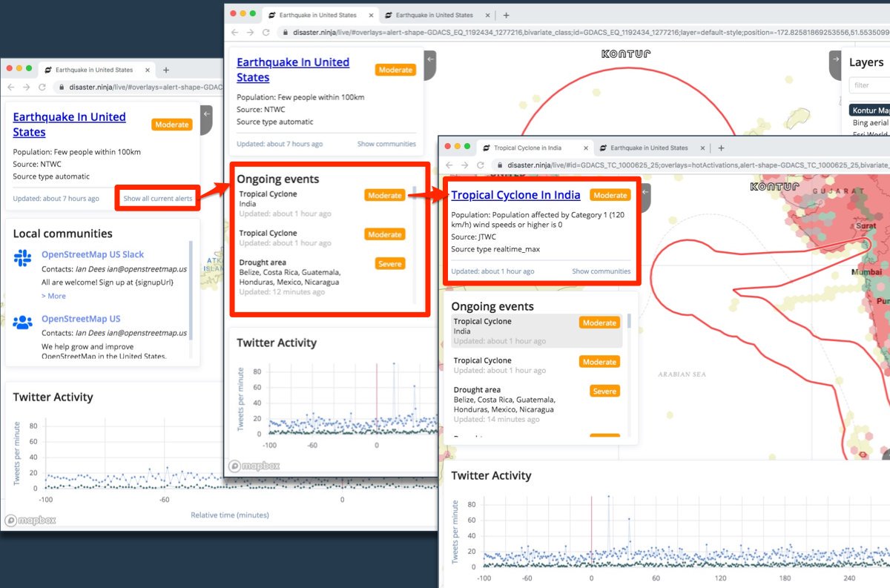Click Severe badge in middle window's Drought area
The height and width of the screenshot is (588, 890).
(390, 263)
